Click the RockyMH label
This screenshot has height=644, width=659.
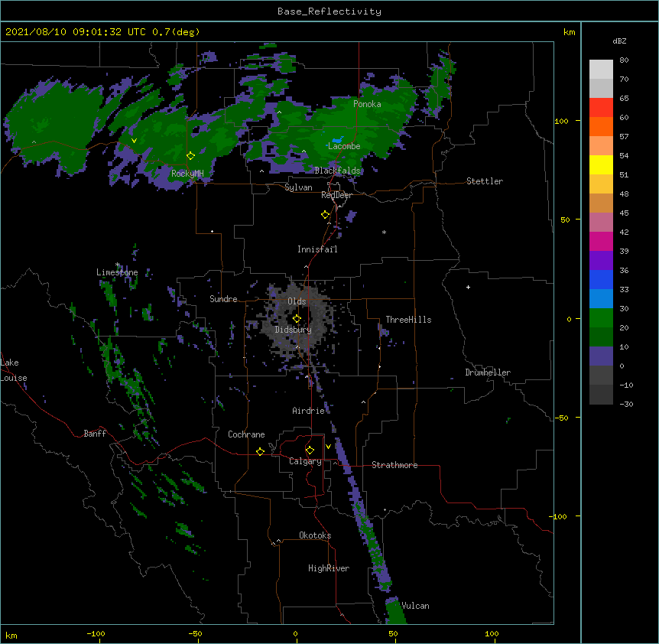click(187, 174)
